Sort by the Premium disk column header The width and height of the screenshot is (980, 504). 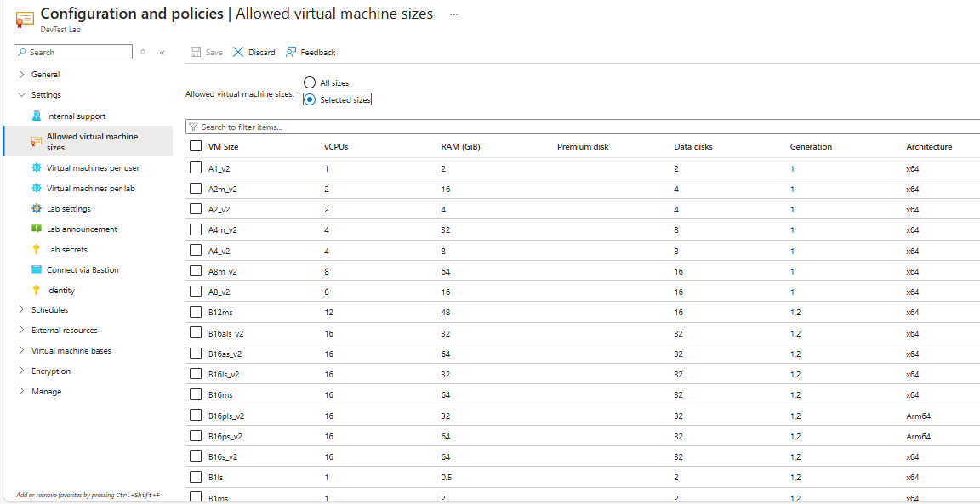pos(583,147)
